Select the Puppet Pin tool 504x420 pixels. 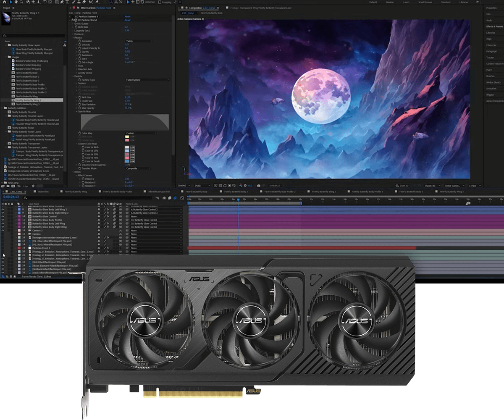[x=97, y=2]
